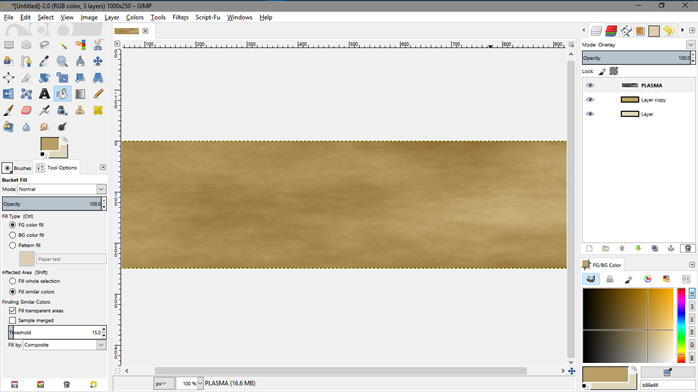The width and height of the screenshot is (698, 392).
Task: Enable the Sample merged checkbox
Action: tap(12, 320)
